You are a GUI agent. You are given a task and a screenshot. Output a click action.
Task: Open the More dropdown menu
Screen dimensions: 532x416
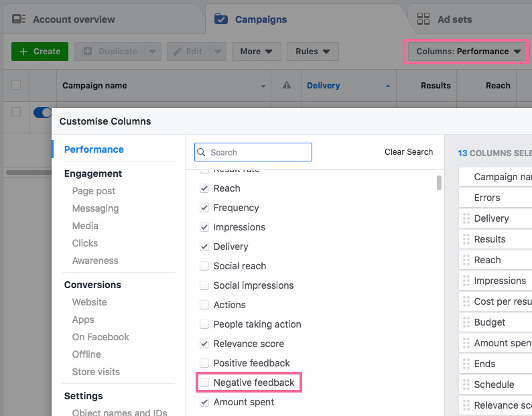257,51
